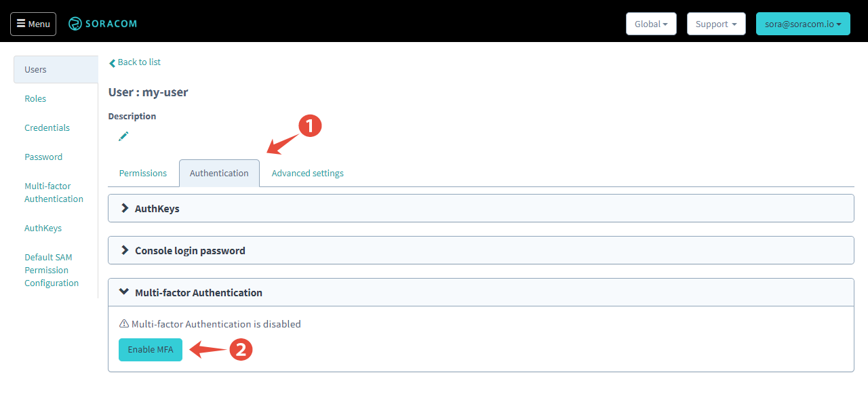868x400 pixels.
Task: Click the Enable MFA button
Action: point(151,349)
